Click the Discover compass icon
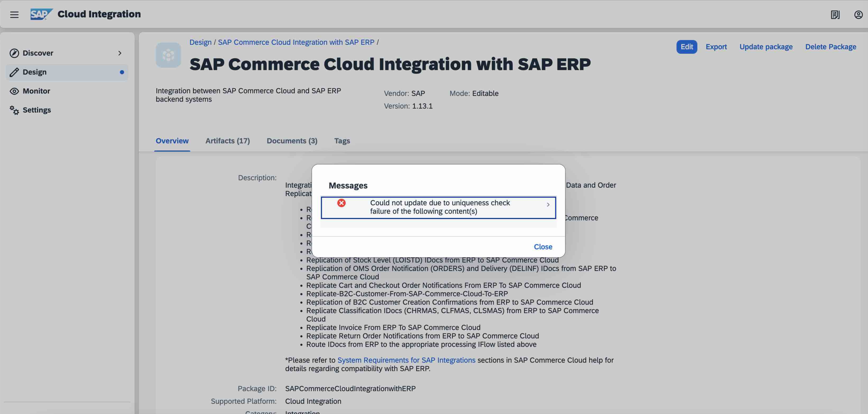 tap(14, 53)
